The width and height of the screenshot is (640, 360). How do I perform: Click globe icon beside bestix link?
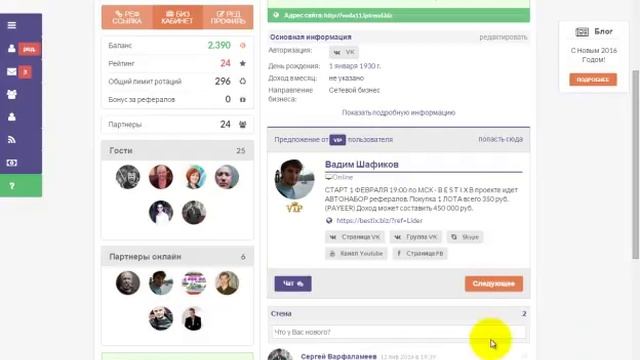click(x=329, y=221)
